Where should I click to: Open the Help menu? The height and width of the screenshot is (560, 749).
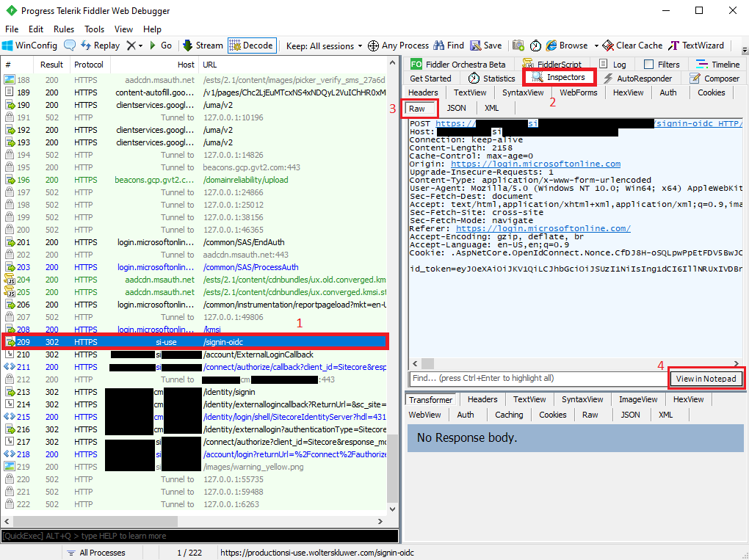coord(153,29)
